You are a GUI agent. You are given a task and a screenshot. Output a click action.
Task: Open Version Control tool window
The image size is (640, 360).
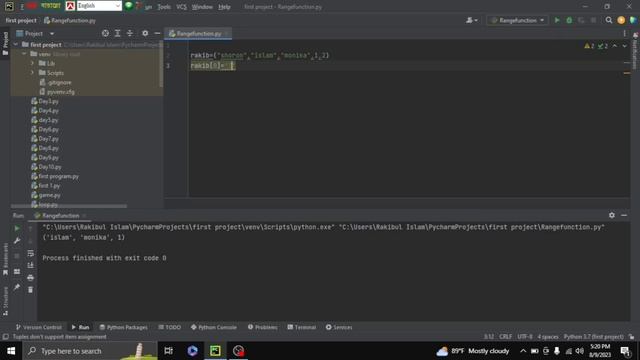tap(39, 327)
